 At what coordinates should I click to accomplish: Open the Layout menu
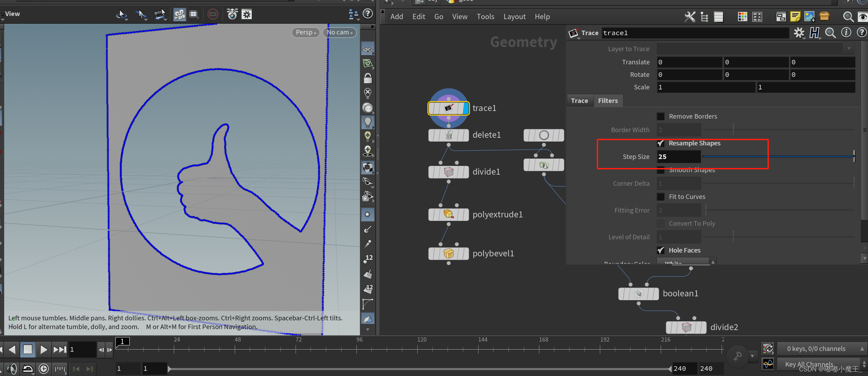point(514,17)
